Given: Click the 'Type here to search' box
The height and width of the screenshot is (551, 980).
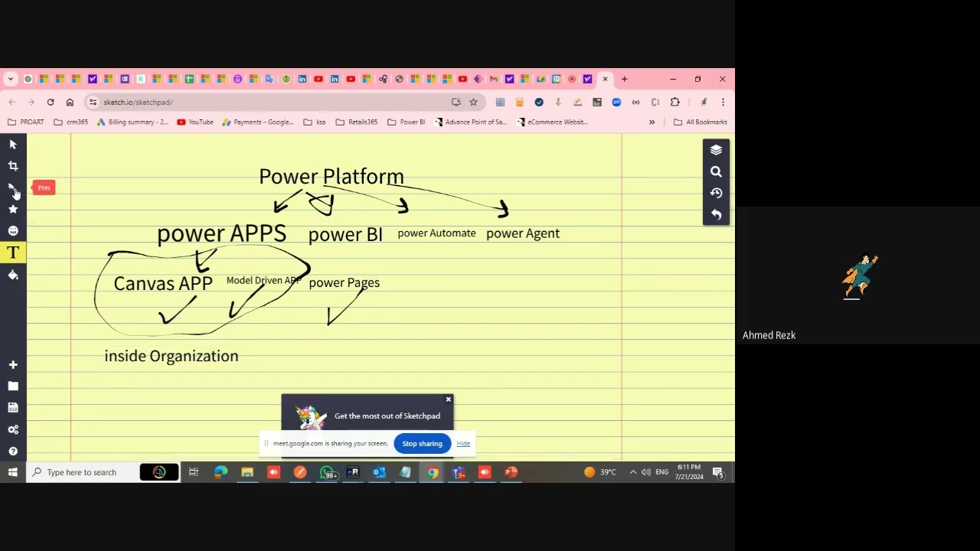Looking at the screenshot, I should [x=82, y=472].
